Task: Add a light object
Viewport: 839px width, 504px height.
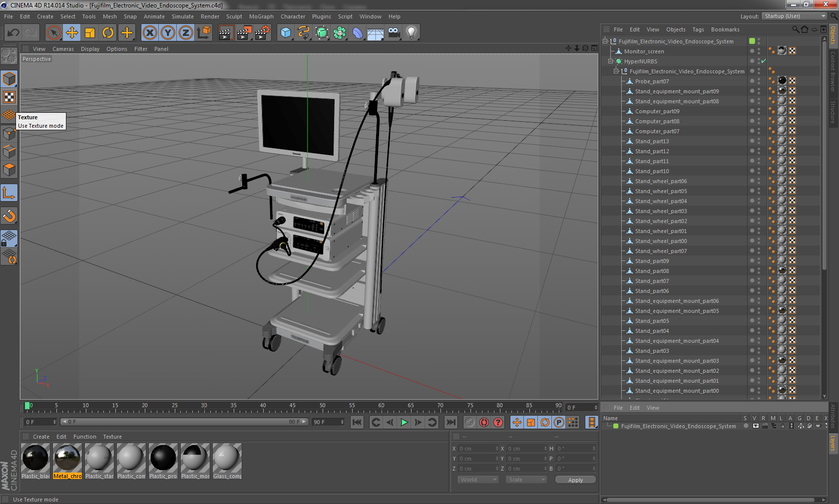Action: (x=412, y=33)
